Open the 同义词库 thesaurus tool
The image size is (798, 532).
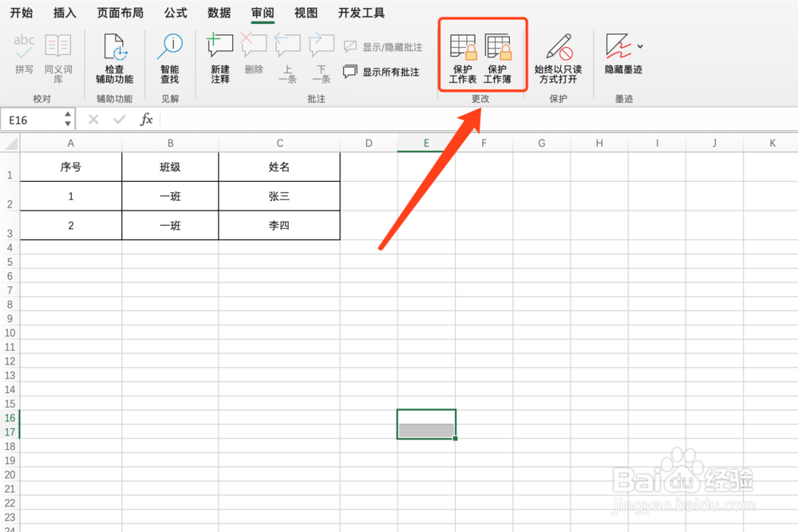[57, 54]
